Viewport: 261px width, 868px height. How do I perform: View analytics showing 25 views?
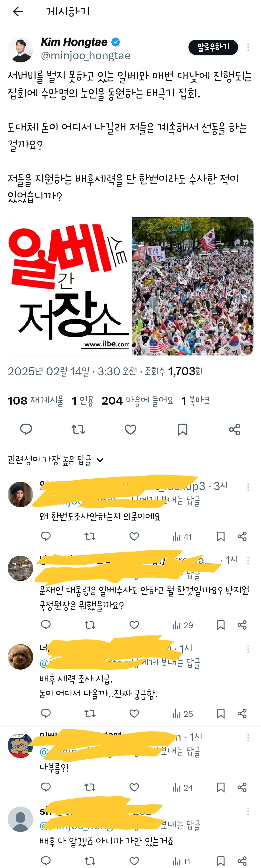(183, 713)
